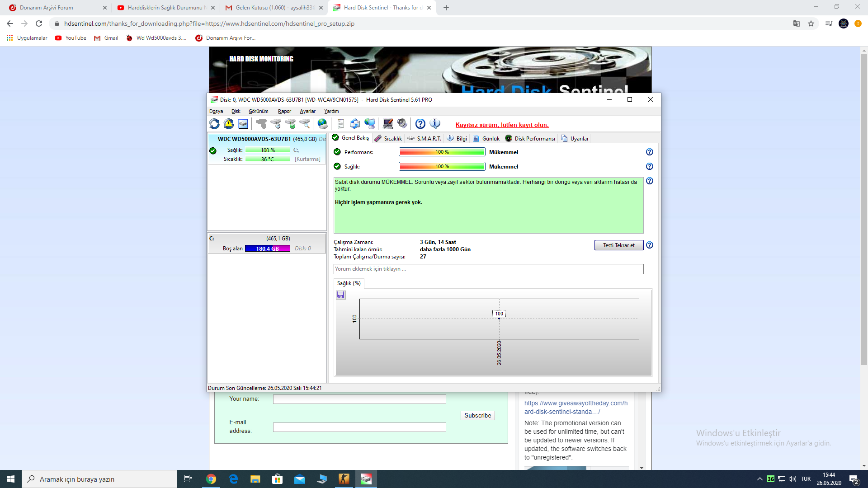Switch to Bilgi tab
The width and height of the screenshot is (868, 488).
pyautogui.click(x=457, y=139)
